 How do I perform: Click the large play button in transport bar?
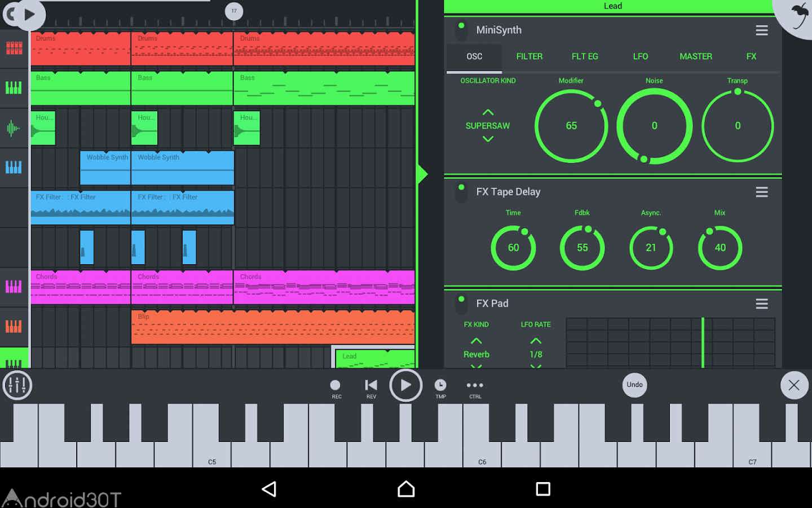point(405,386)
